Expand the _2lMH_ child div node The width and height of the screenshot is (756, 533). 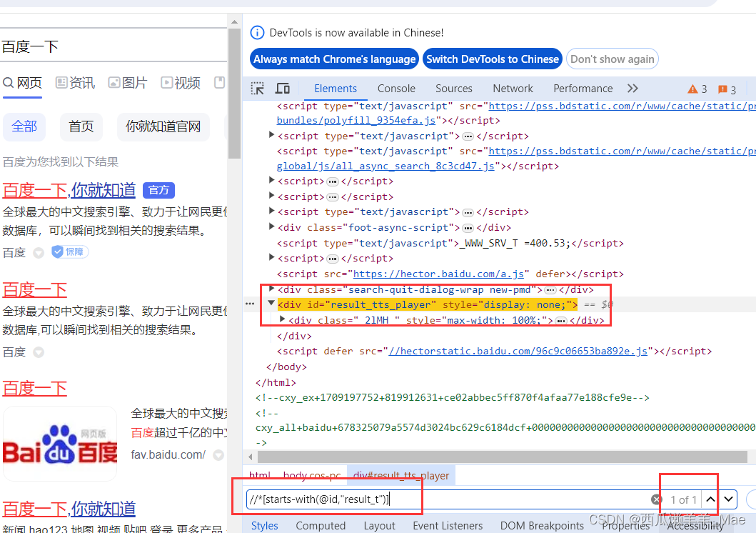click(x=283, y=319)
